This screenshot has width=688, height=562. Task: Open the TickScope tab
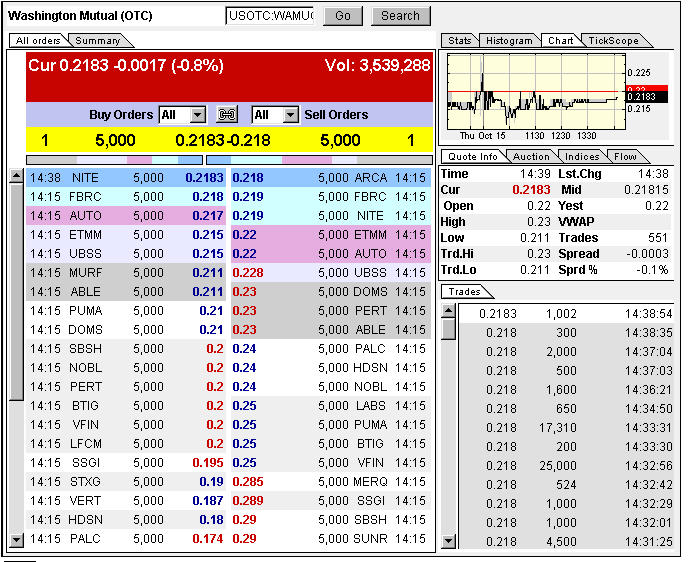point(613,41)
